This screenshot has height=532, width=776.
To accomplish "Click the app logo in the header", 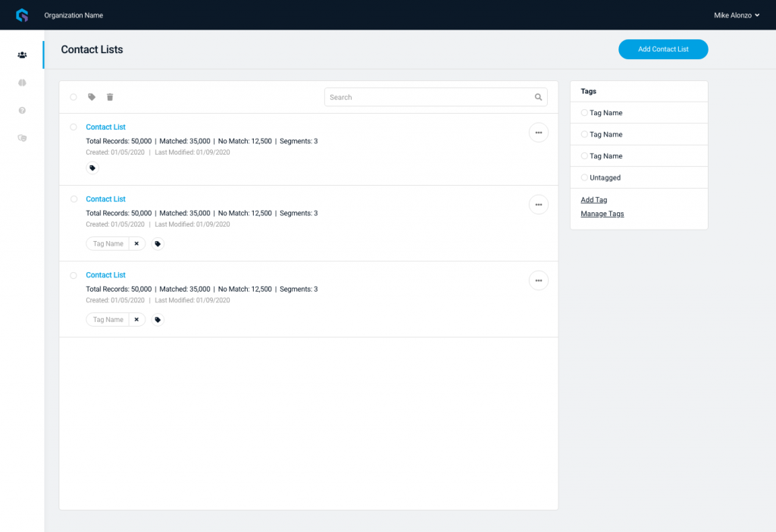I will (22, 15).
